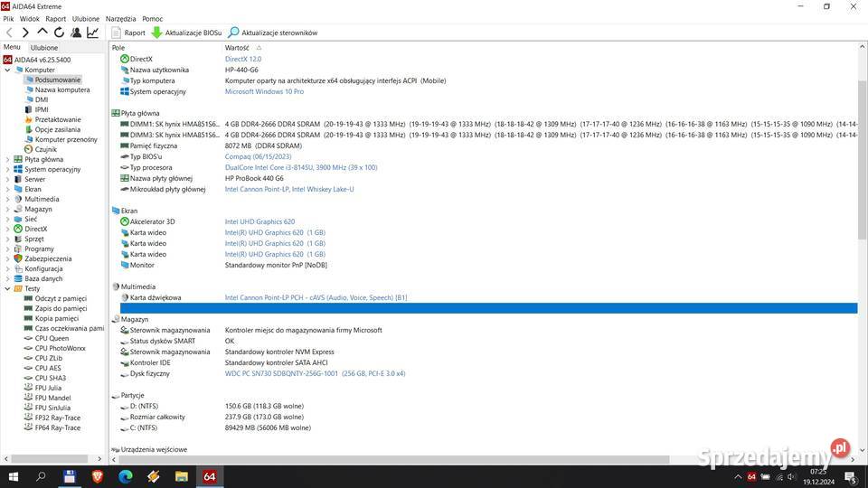Click the sidebar tree horizontal scrollbar
868x488 pixels.
coord(50,459)
